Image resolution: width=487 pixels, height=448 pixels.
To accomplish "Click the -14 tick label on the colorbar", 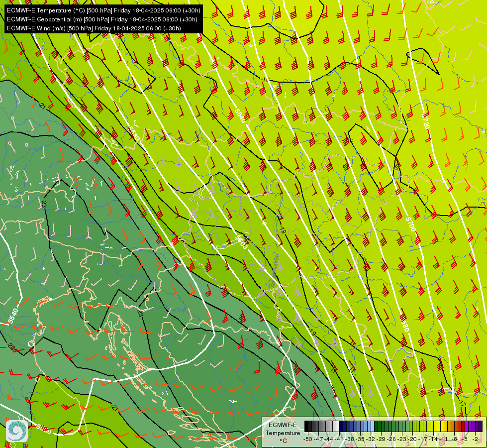I will [433, 439].
